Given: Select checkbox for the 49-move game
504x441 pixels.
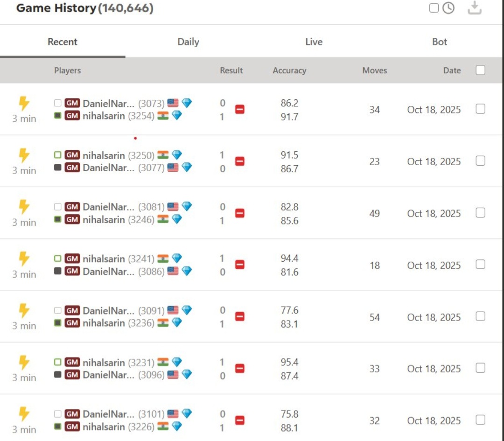Looking at the screenshot, I should pyautogui.click(x=480, y=213).
